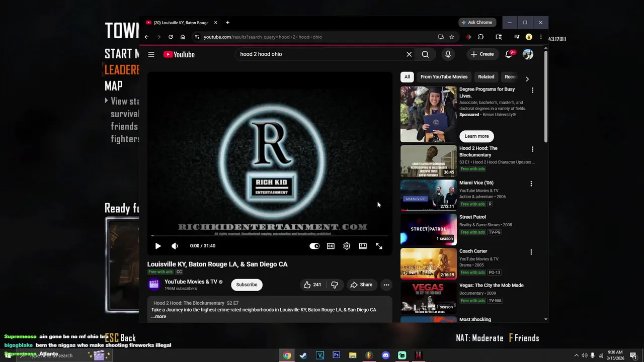Click Ask Chrome button

pyautogui.click(x=477, y=23)
